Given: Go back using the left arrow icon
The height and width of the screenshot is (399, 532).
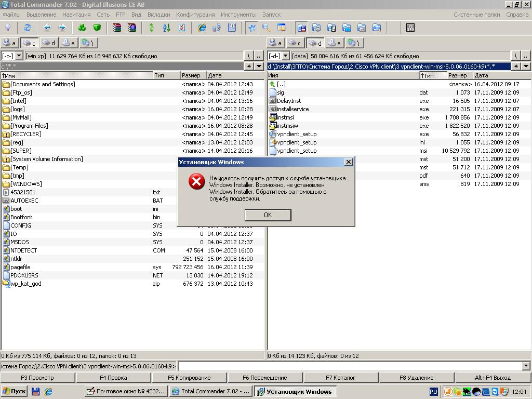Looking at the screenshot, I should point(47,28).
